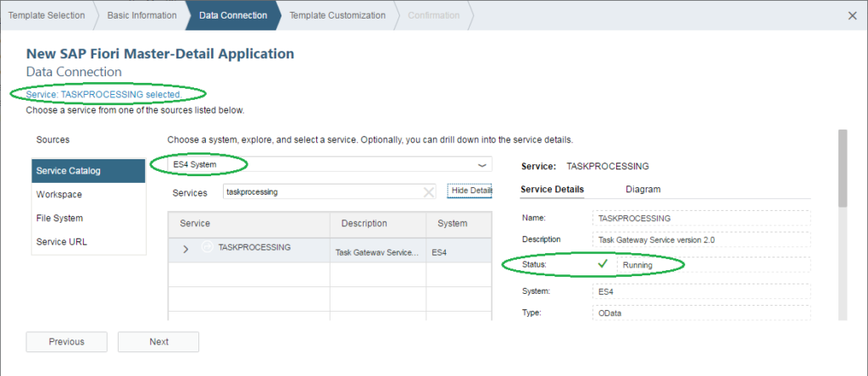This screenshot has width=868, height=376.
Task: Click the vertical scrollbar thumb
Action: 843,168
